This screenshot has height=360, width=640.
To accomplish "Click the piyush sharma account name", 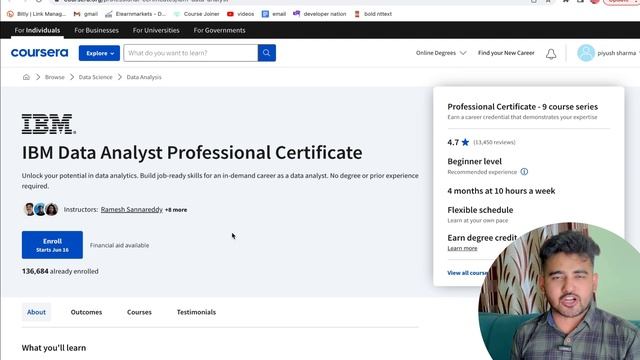I will click(x=617, y=53).
